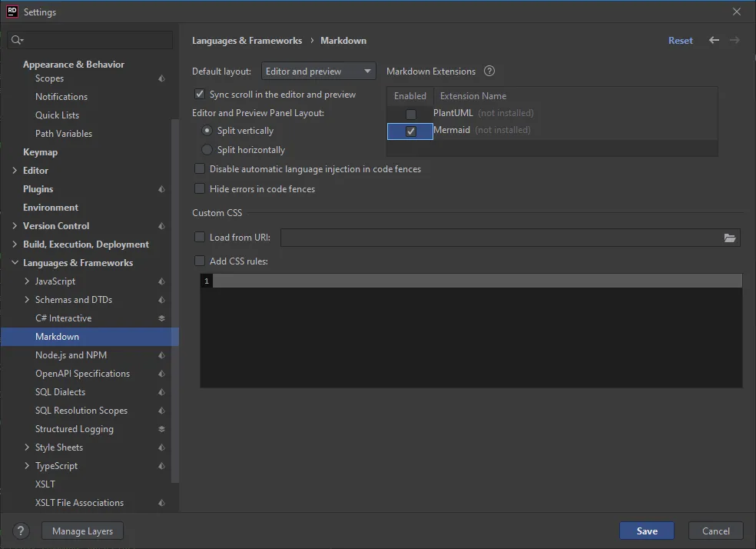This screenshot has width=756, height=549.
Task: Click the help question mark button at bottom left
Action: (x=21, y=531)
